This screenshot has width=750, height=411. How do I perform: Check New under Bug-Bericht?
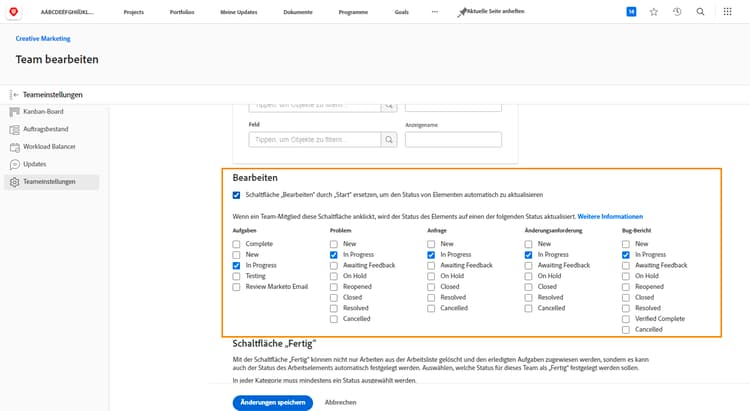pyautogui.click(x=626, y=244)
